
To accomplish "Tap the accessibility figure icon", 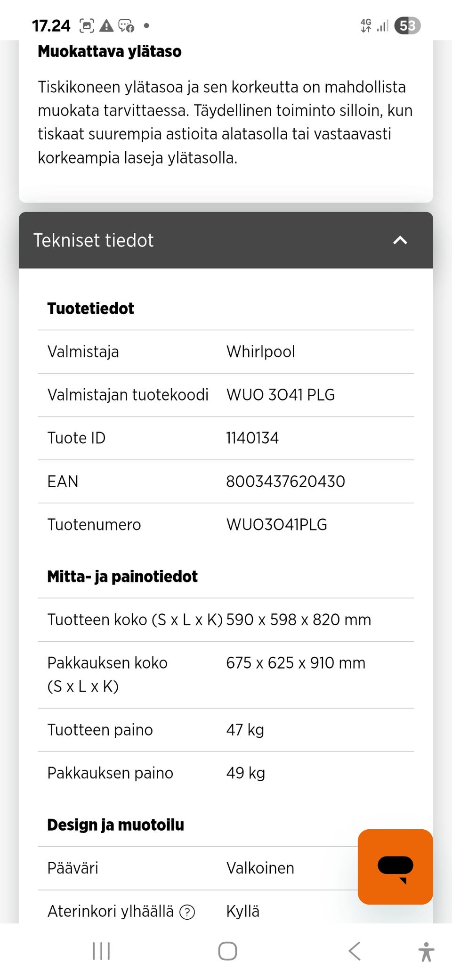I will click(x=426, y=951).
